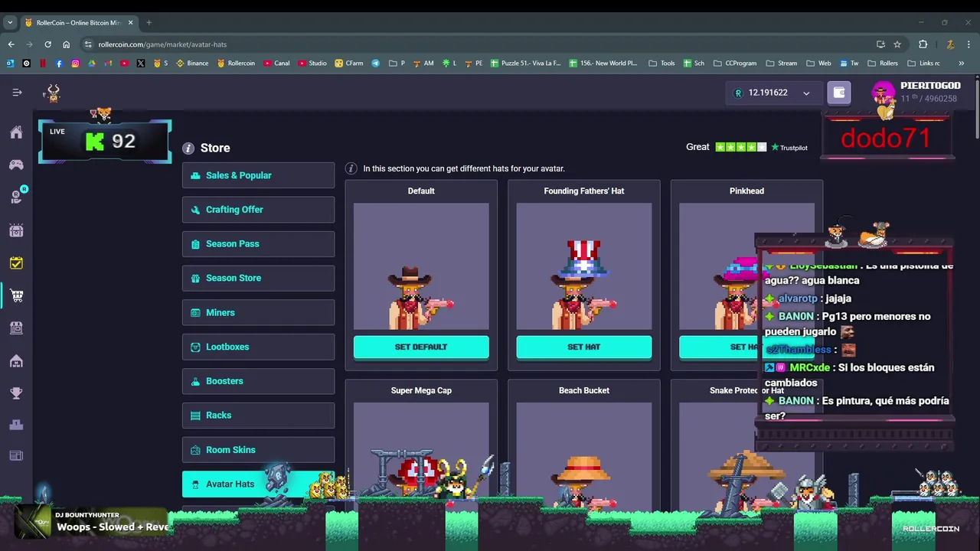Open the Tools bookmarks folder

click(x=661, y=64)
